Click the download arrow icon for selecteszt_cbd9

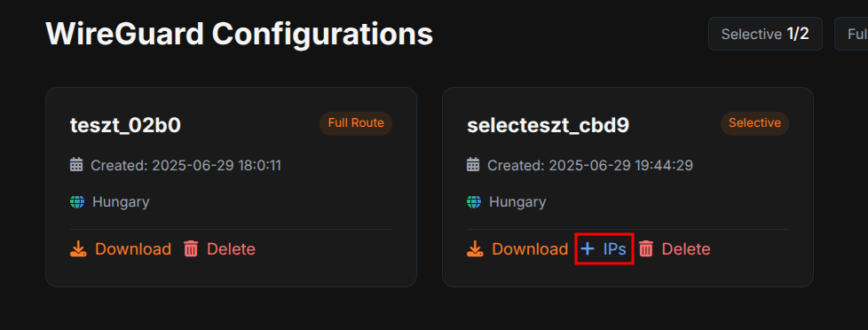(x=476, y=249)
